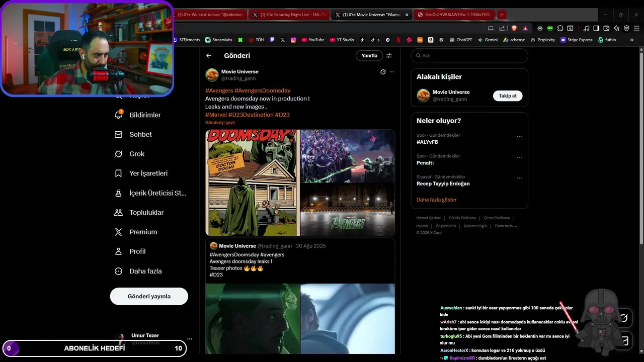Click the Brave Rewards triangle icon
644x362 pixels.
[525, 28]
